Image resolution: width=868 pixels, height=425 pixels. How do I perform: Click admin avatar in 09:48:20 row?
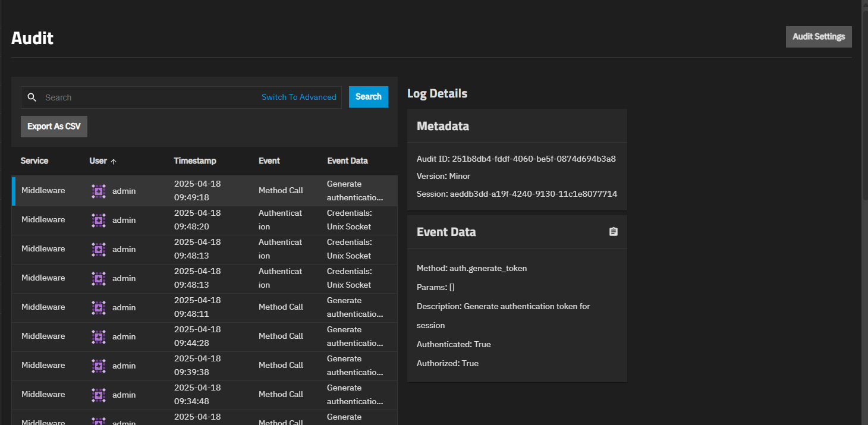pyautogui.click(x=99, y=220)
